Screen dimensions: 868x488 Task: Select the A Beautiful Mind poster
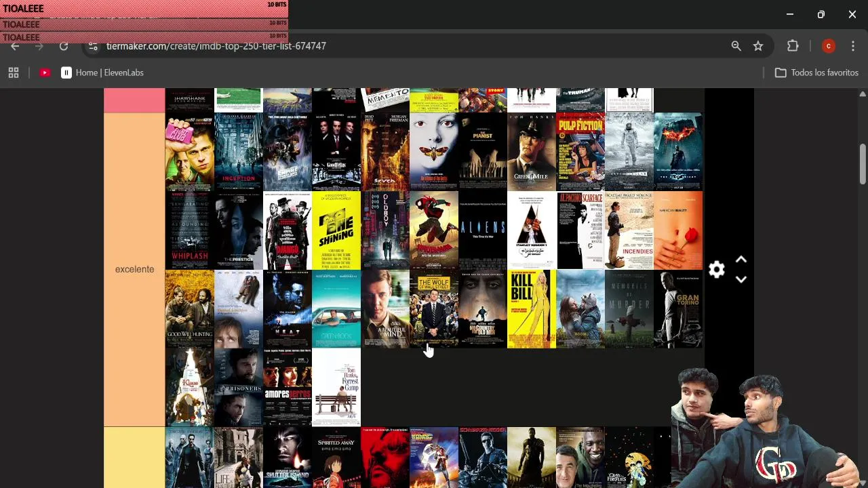pos(384,309)
